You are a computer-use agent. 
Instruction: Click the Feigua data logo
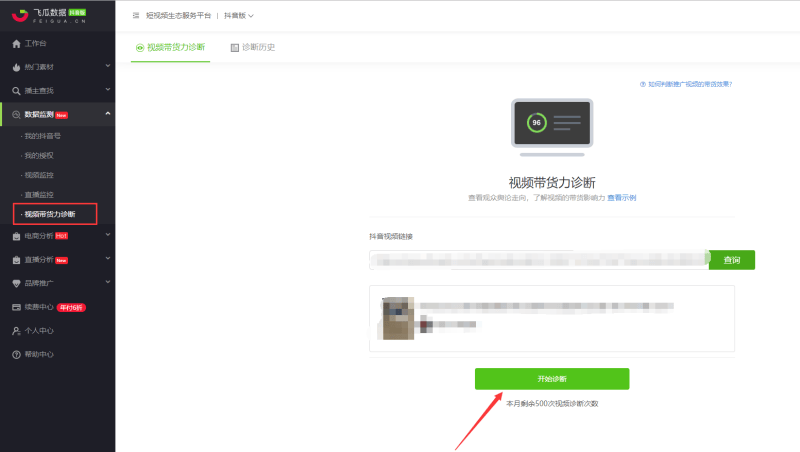coord(49,15)
